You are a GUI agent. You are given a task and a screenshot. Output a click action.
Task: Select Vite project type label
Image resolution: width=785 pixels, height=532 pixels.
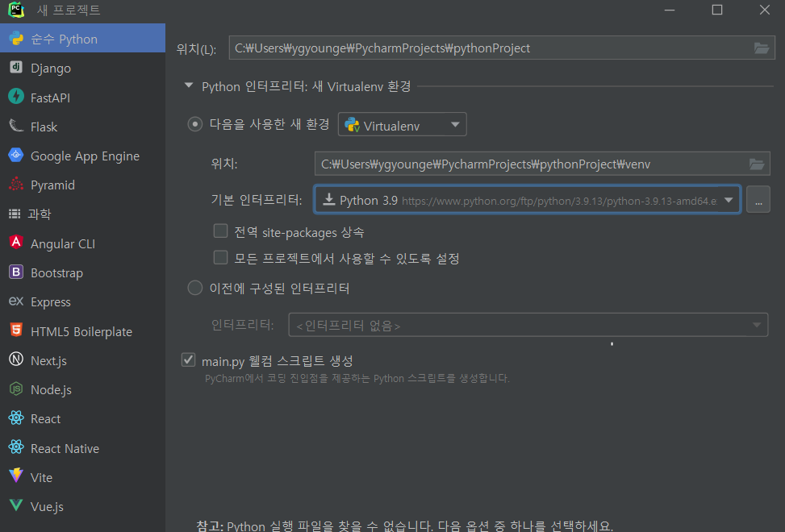[41, 477]
